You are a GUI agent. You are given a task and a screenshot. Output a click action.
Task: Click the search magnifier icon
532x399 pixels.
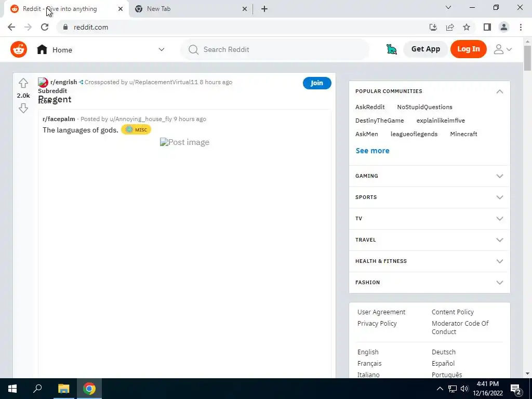(x=193, y=49)
